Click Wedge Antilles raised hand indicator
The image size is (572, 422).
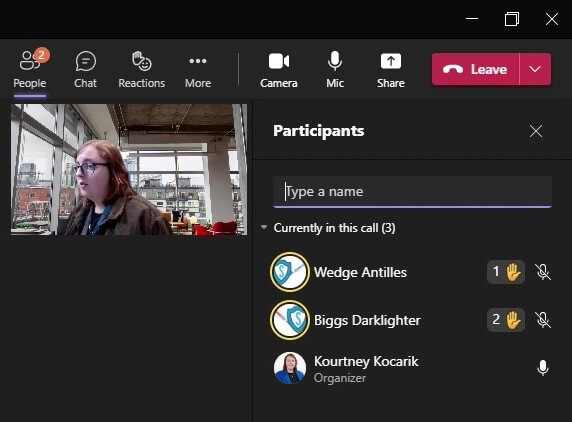point(506,272)
